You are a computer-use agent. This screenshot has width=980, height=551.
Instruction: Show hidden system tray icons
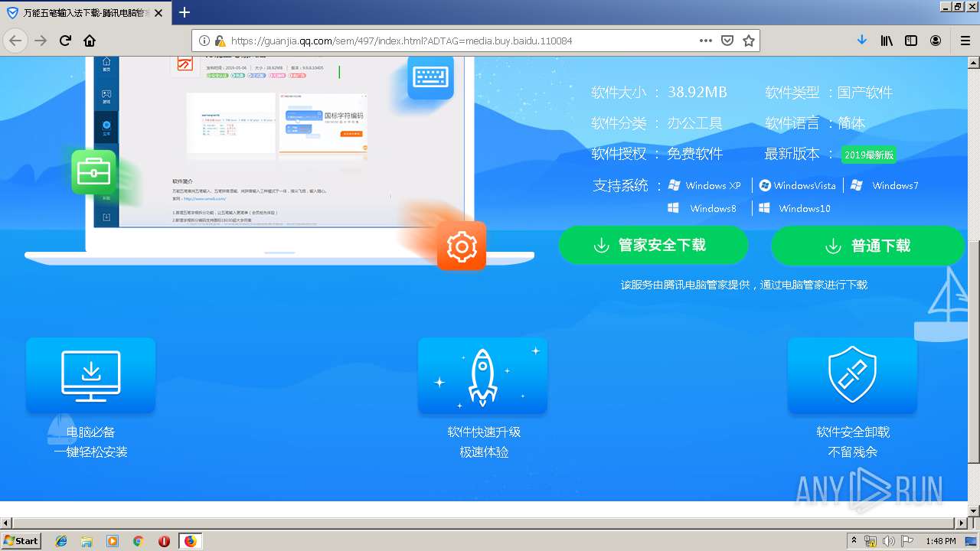point(854,541)
